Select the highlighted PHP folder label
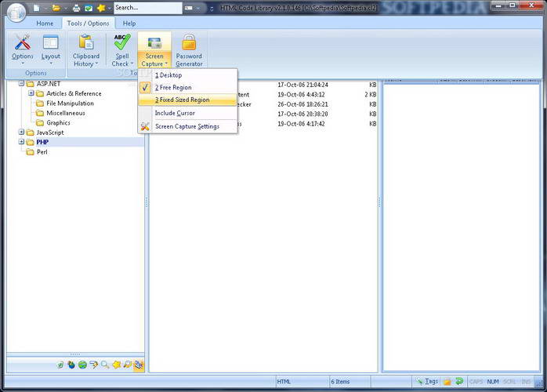Viewport: 547px width, 392px height. click(42, 142)
